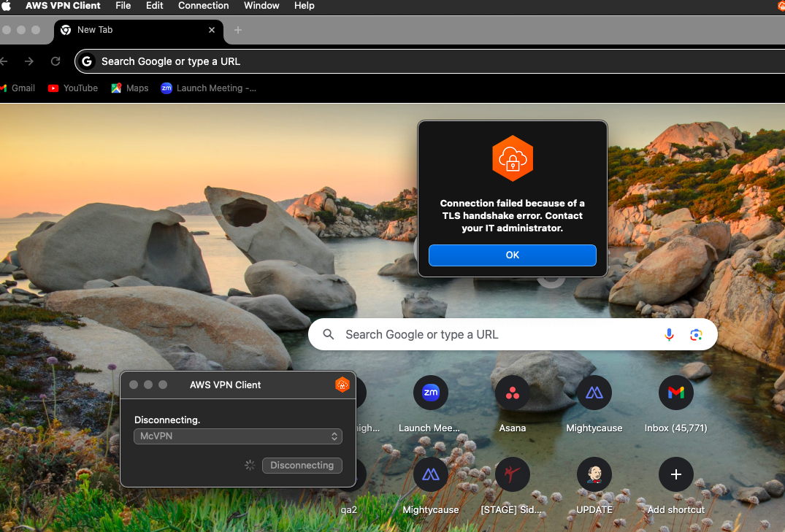The width and height of the screenshot is (785, 532).
Task: Open the McVPN profile dropdown
Action: coord(238,436)
